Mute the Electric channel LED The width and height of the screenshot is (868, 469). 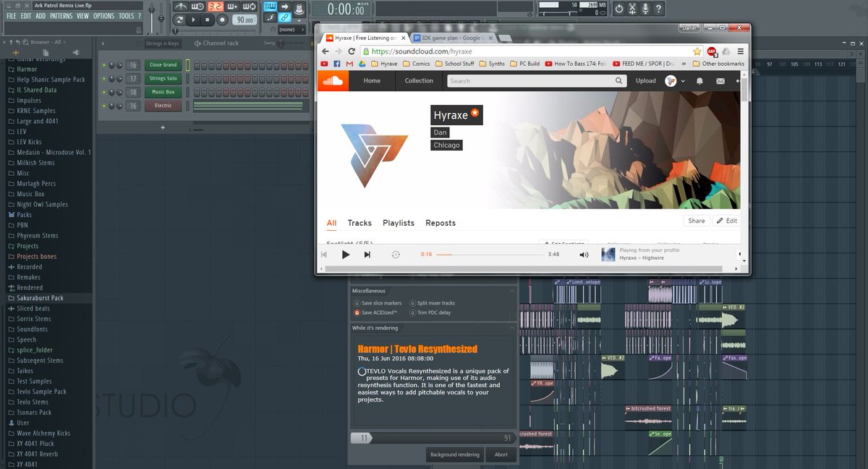tap(104, 106)
